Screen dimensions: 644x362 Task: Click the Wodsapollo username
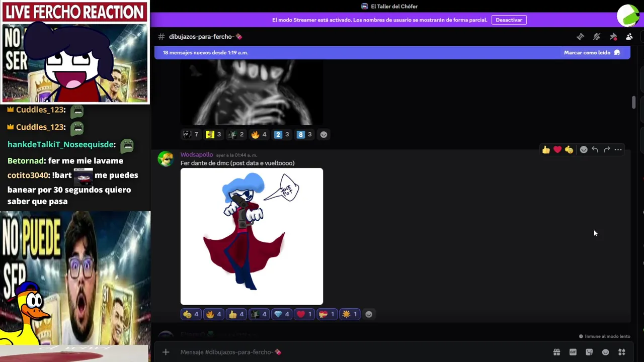pos(197,155)
